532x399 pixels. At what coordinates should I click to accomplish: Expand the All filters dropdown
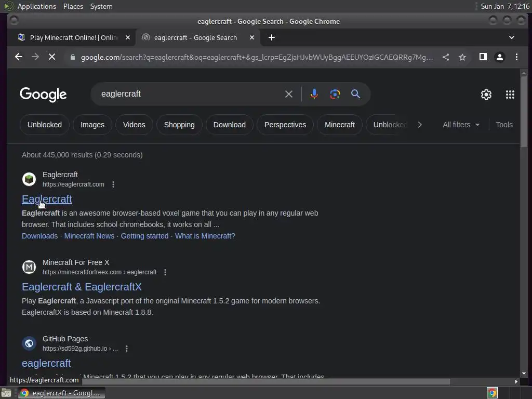(x=461, y=125)
